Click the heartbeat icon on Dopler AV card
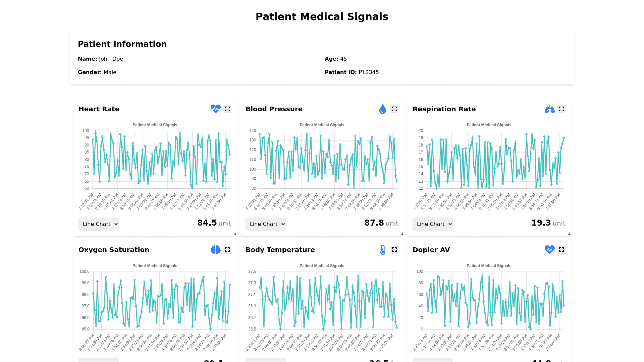Image resolution: width=644 pixels, height=362 pixels. tap(549, 250)
